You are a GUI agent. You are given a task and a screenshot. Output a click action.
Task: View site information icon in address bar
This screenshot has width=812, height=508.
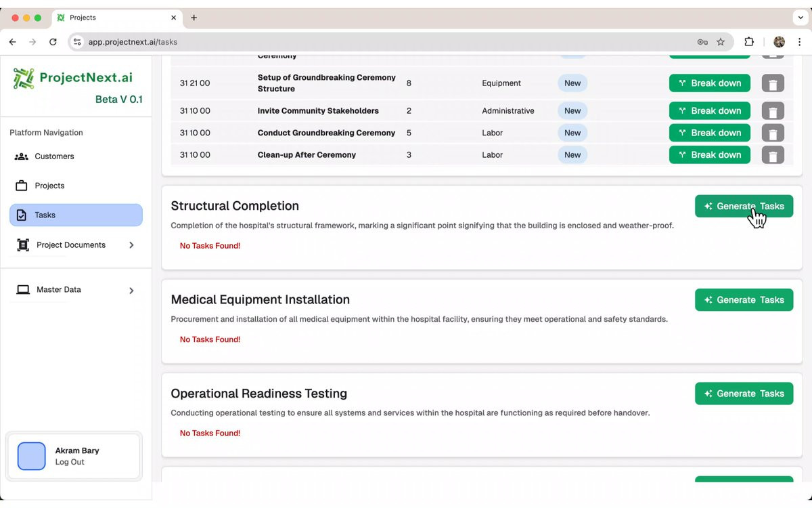[77, 42]
